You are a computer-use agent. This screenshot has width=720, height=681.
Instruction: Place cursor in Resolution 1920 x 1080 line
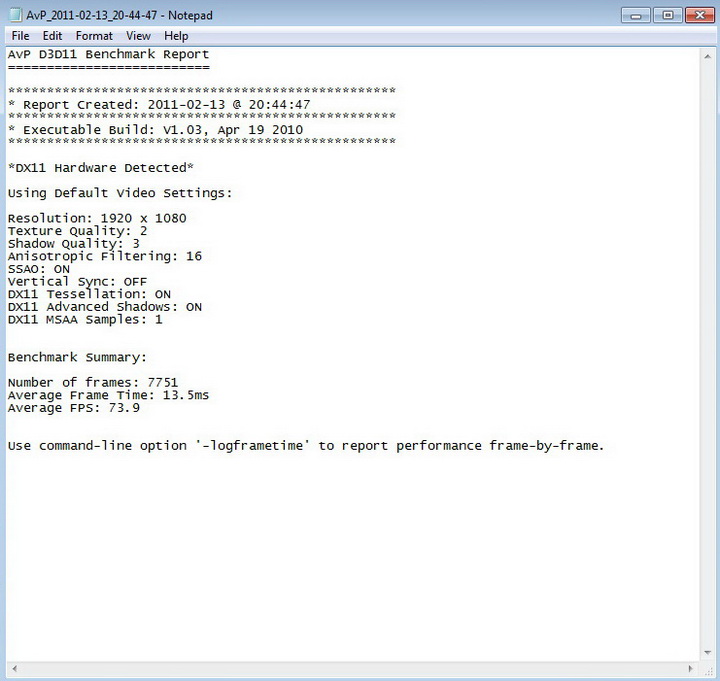pyautogui.click(x=97, y=218)
